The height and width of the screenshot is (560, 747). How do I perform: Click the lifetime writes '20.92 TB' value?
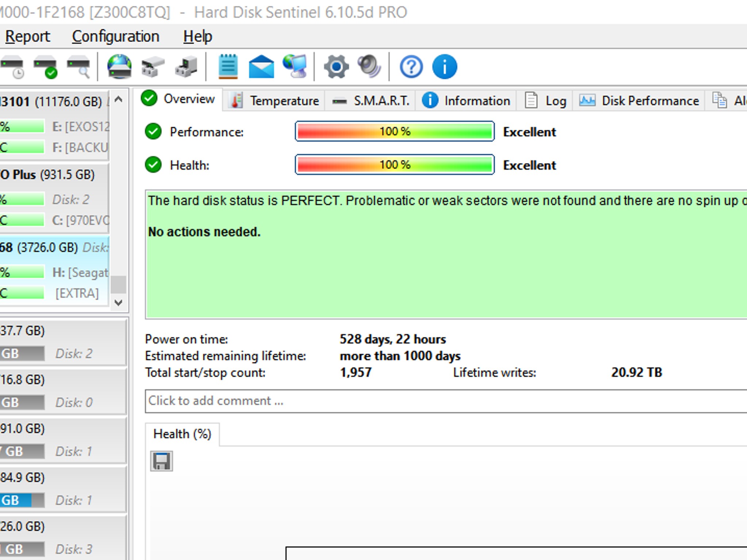636,373
